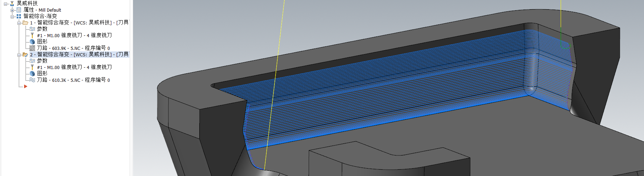Click the folder icon of operation 1
644x176 pixels.
(x=26, y=23)
